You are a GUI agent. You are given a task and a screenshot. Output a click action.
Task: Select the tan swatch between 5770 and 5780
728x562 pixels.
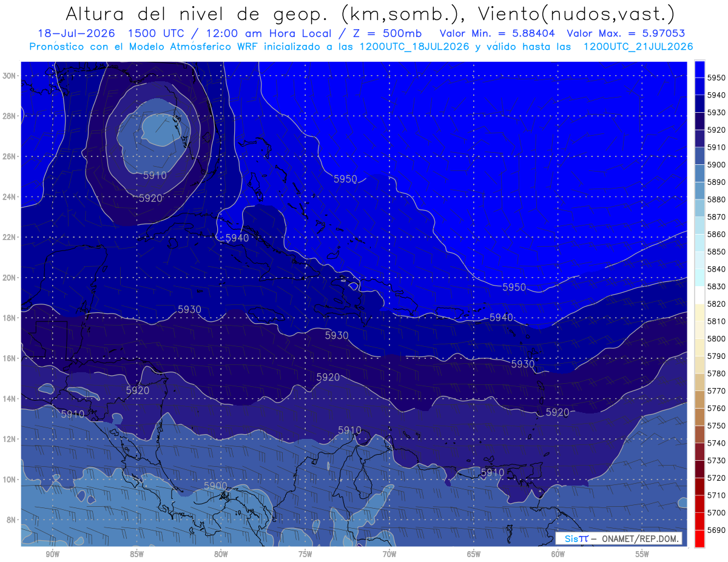[699, 382]
